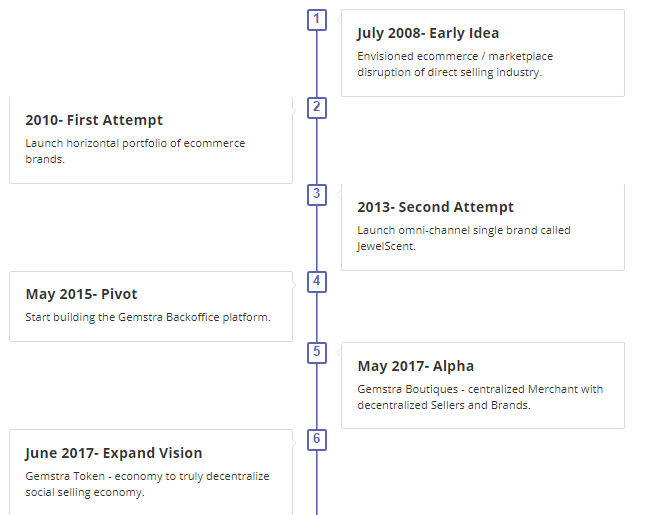
Task: Click the timeline line between markers 1 and 2
Action: (x=317, y=64)
